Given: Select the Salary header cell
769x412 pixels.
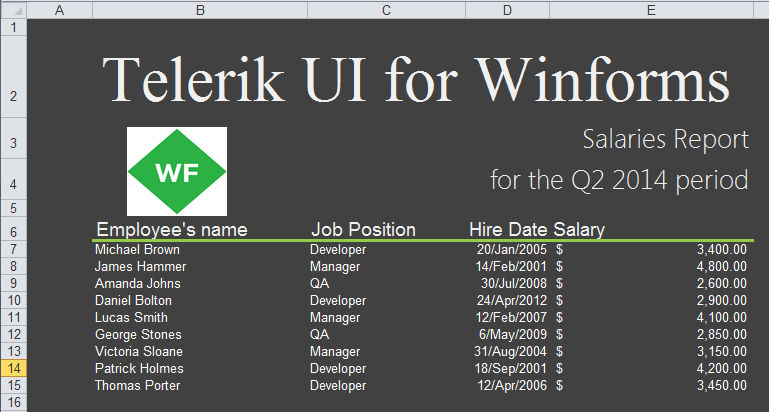Looking at the screenshot, I should pos(579,230).
